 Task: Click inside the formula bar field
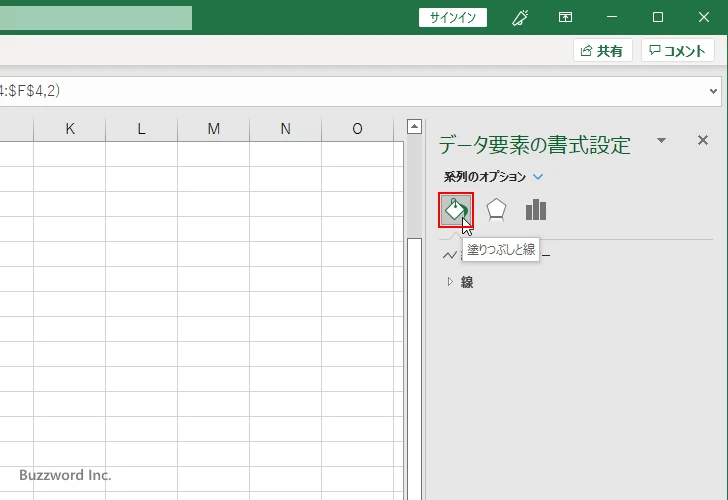(x=350, y=90)
